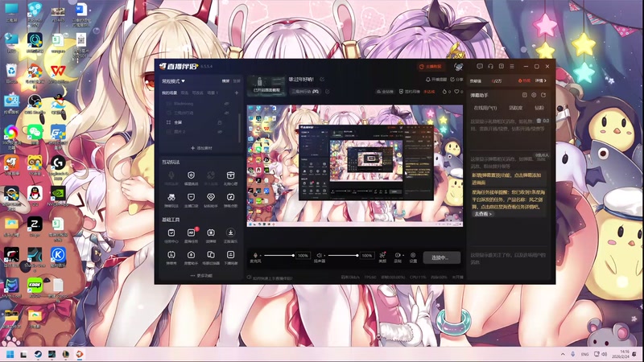Toggle the 开播提醒 bell
The image size is (644, 362).
436,80
